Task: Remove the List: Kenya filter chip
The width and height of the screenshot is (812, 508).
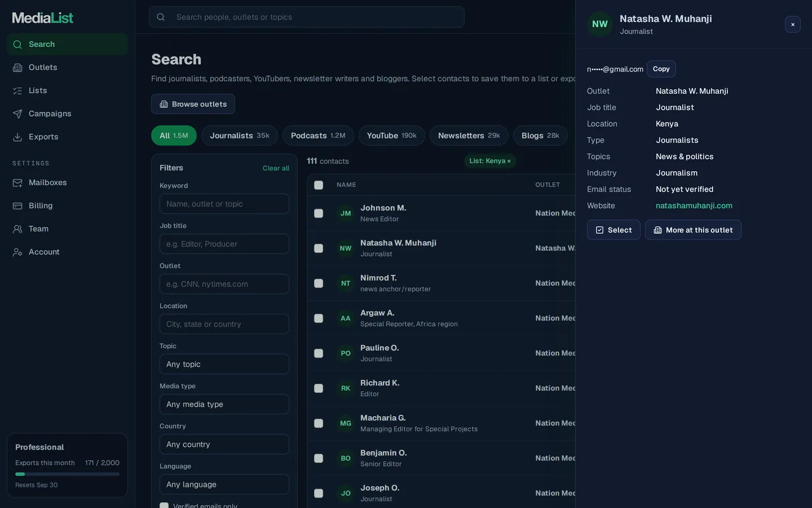Action: click(x=509, y=161)
